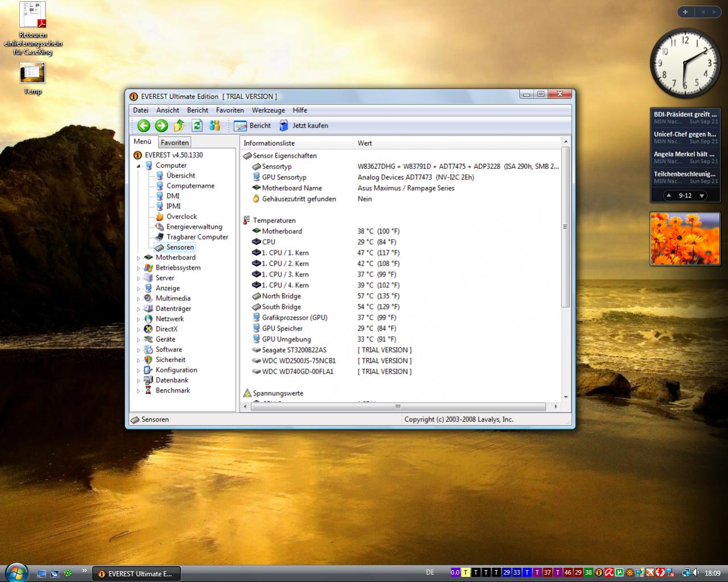728x582 pixels.
Task: Expand the DirectX tree node
Action: click(x=138, y=329)
